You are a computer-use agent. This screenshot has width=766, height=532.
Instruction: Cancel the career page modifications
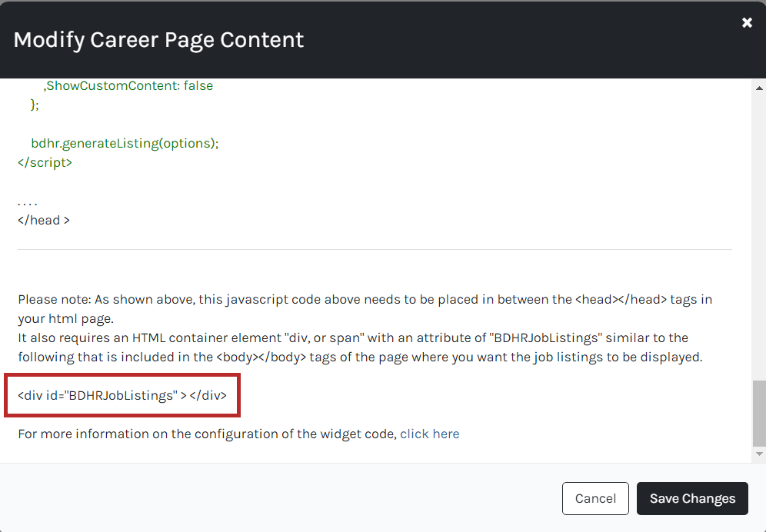pos(595,498)
